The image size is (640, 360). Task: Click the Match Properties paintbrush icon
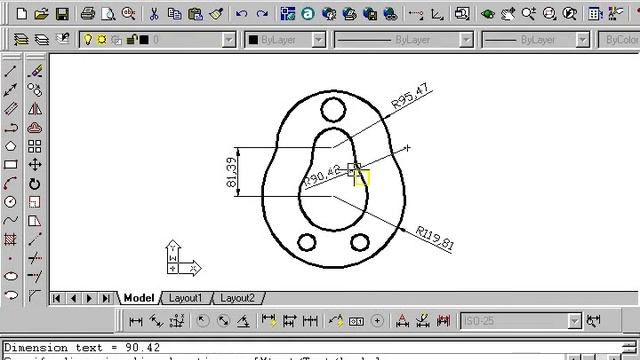pos(216,14)
